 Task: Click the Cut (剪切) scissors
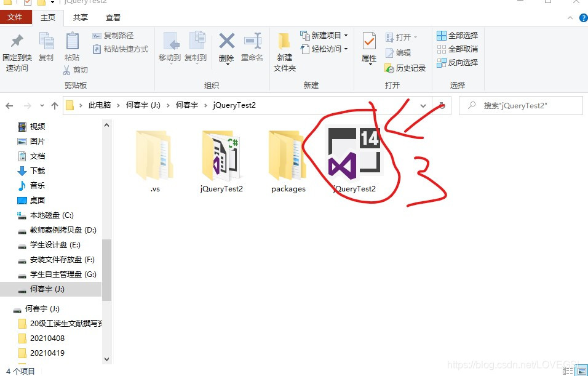[76, 70]
